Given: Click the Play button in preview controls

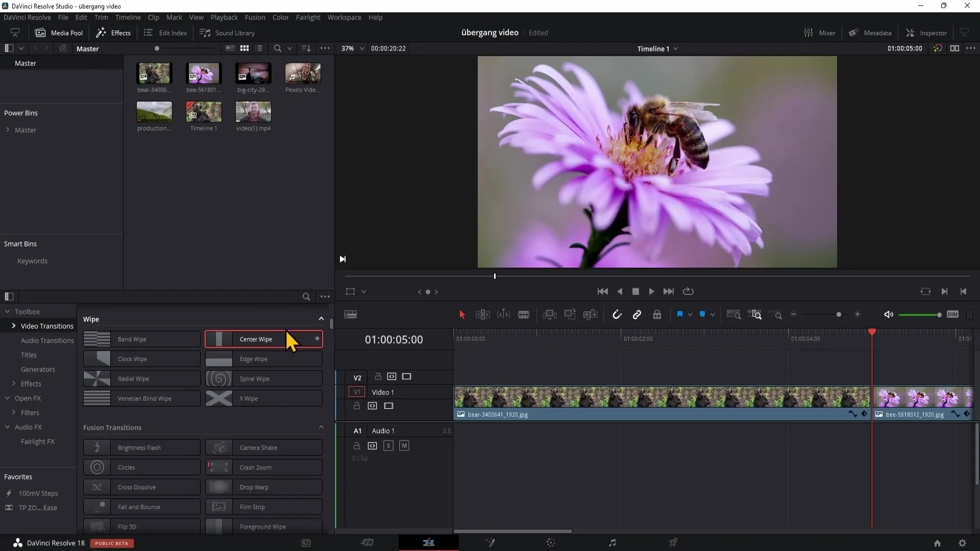Looking at the screenshot, I should tap(651, 291).
